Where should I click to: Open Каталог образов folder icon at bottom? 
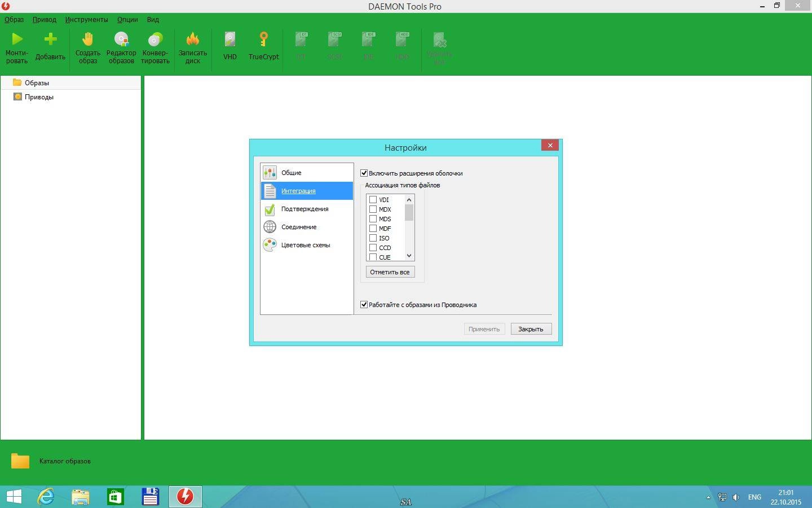click(20, 461)
